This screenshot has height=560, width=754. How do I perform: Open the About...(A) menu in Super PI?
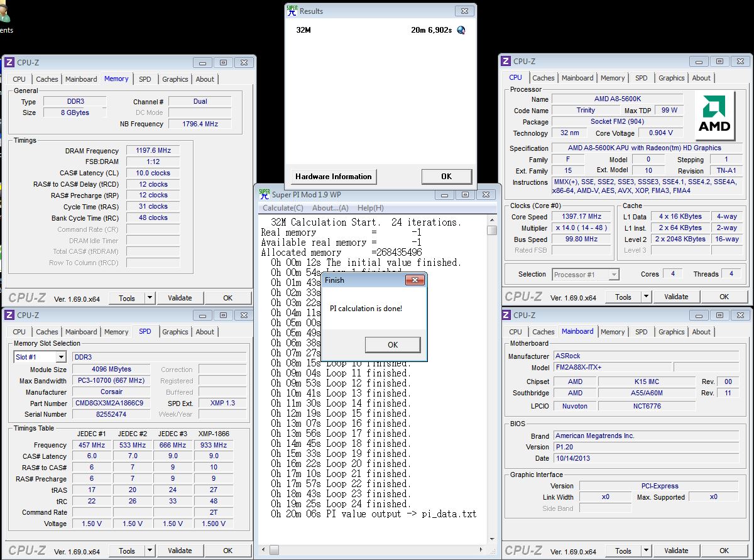click(x=330, y=208)
